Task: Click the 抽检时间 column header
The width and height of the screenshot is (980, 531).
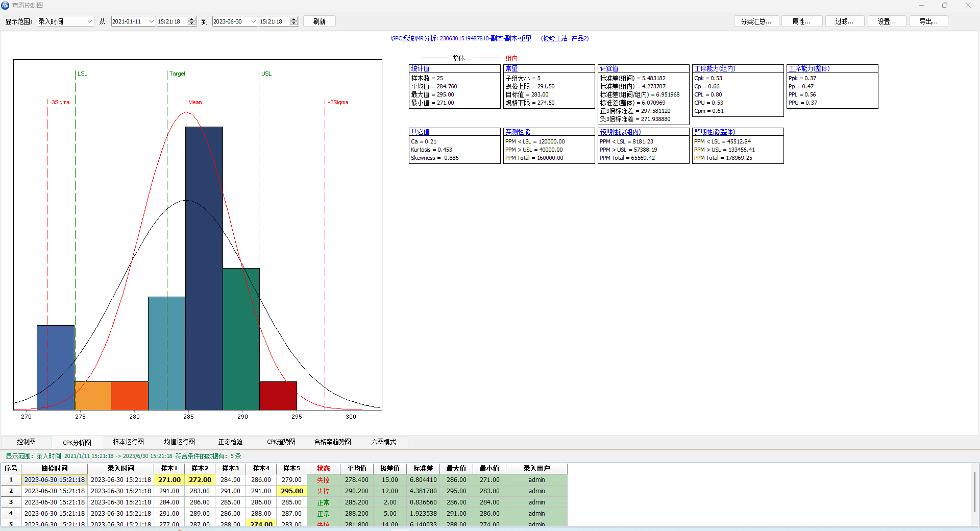Action: coord(54,468)
